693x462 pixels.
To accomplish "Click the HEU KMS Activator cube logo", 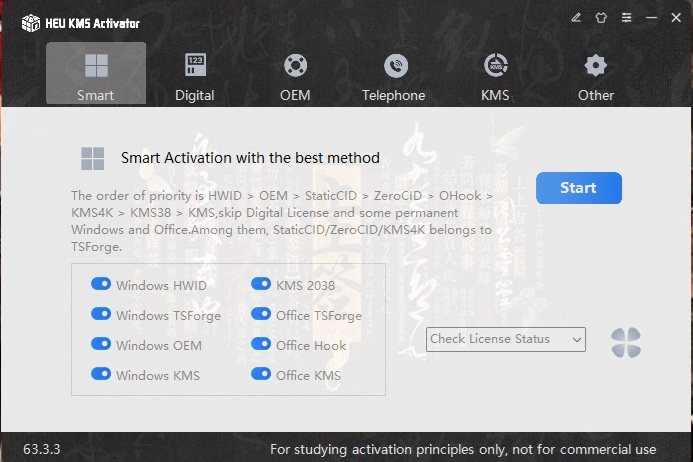I will tap(31, 23).
